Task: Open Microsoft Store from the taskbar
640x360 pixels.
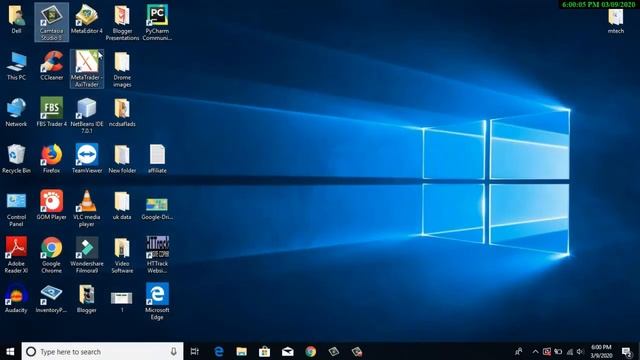Action: [x=264, y=351]
